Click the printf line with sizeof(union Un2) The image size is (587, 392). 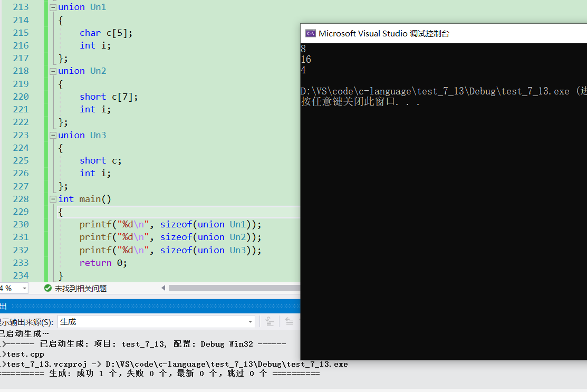click(170, 237)
